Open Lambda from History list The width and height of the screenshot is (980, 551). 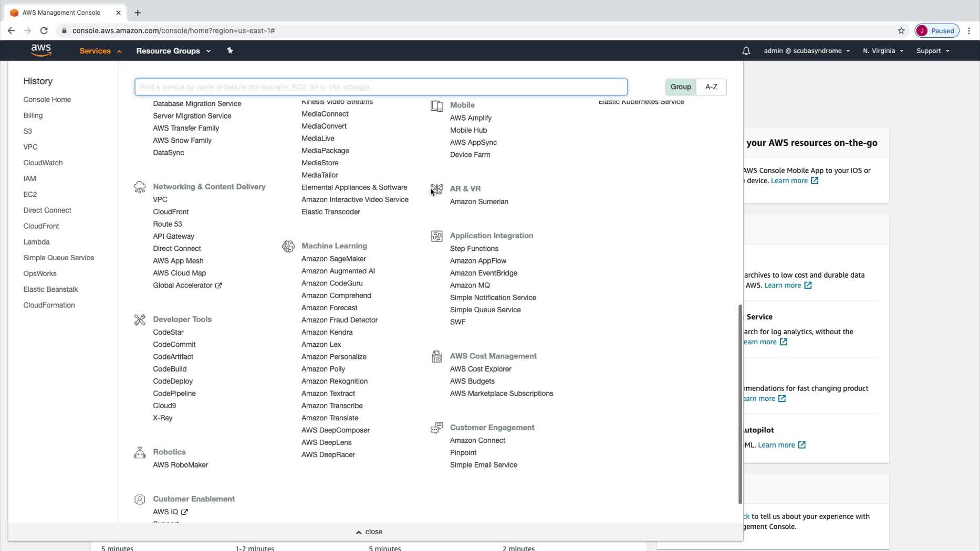click(x=36, y=242)
